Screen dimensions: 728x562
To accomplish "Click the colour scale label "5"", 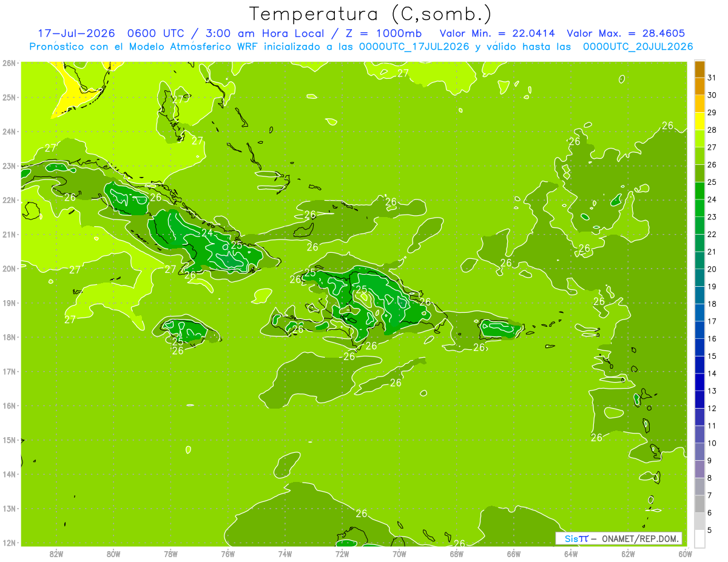I will click(710, 530).
